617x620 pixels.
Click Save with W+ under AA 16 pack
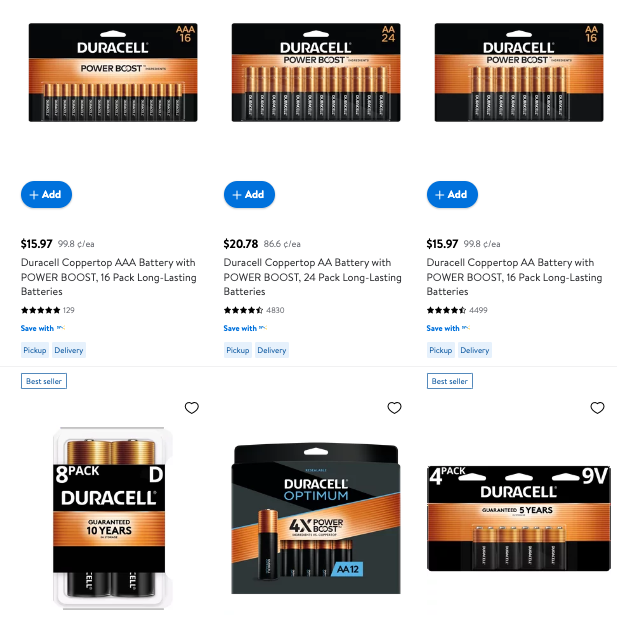[448, 328]
